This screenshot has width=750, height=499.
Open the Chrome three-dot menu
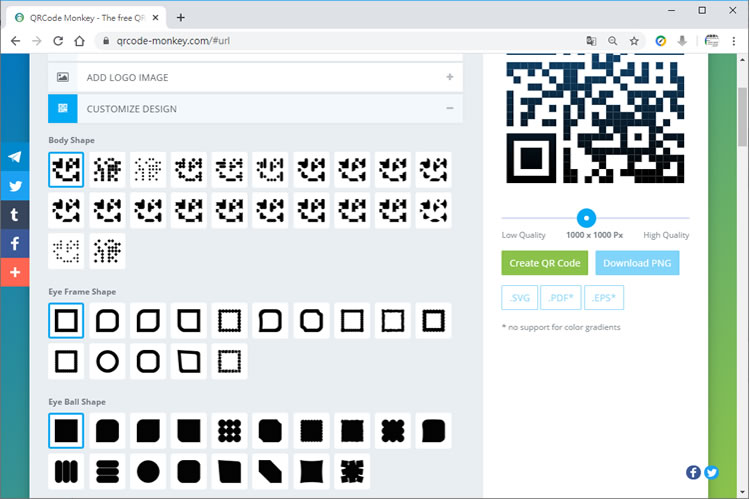[733, 41]
